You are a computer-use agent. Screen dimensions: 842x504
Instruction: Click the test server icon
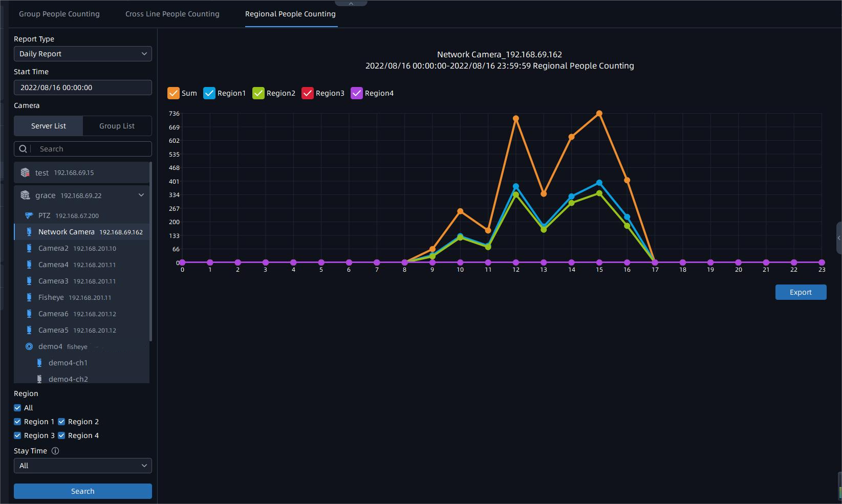coord(25,172)
